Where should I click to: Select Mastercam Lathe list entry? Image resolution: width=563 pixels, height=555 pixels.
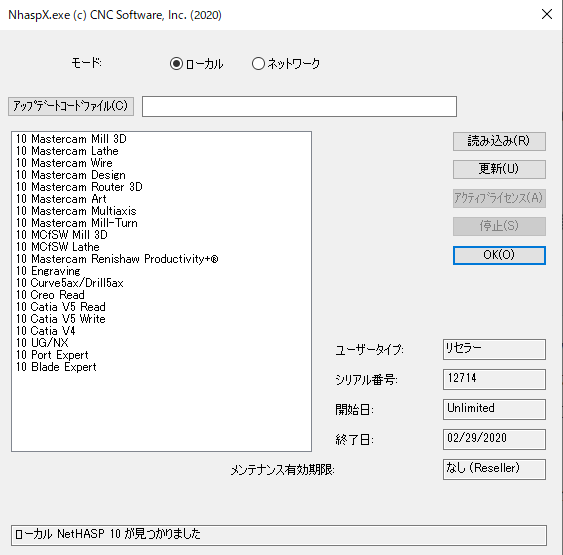click(67, 151)
